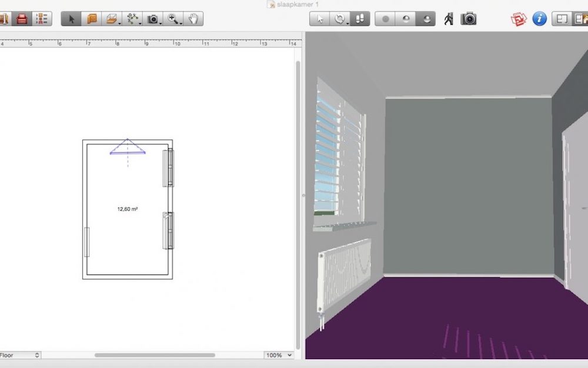
Task: Take a snapshot with the camera
Action: 469,19
